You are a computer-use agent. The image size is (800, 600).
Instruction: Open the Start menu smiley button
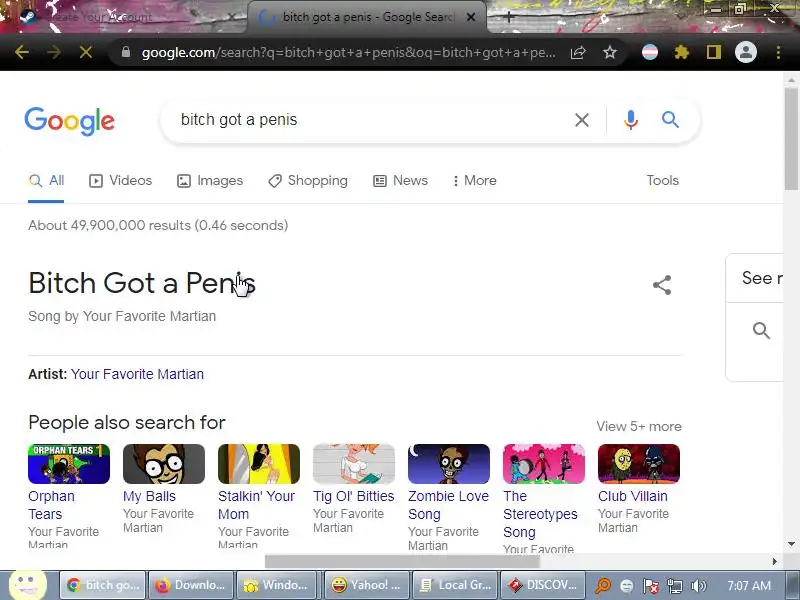(x=28, y=584)
